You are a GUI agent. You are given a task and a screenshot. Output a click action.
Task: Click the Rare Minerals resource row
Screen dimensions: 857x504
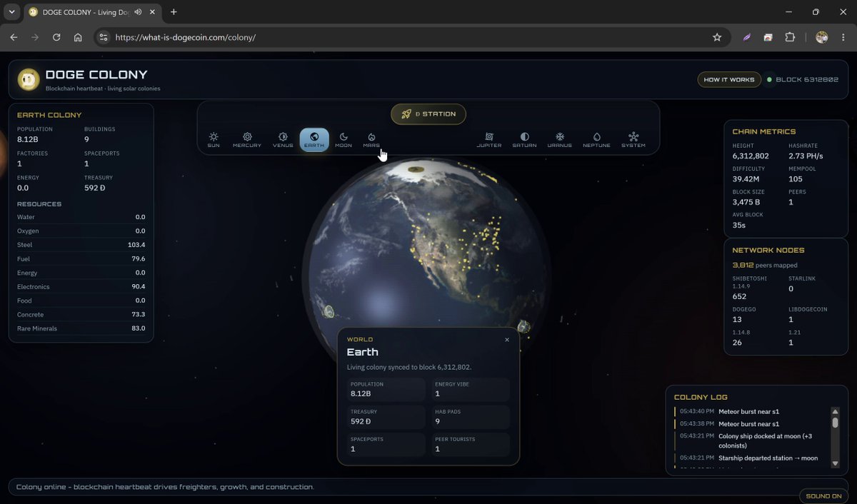pos(81,328)
